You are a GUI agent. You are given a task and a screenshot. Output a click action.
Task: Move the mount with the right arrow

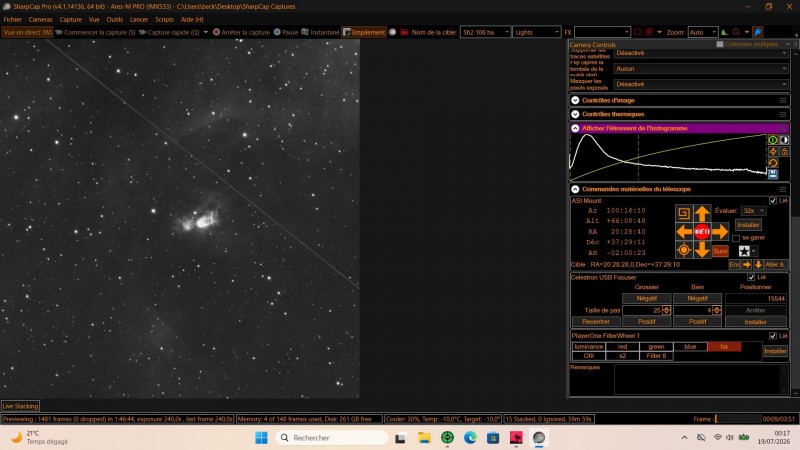pos(720,232)
